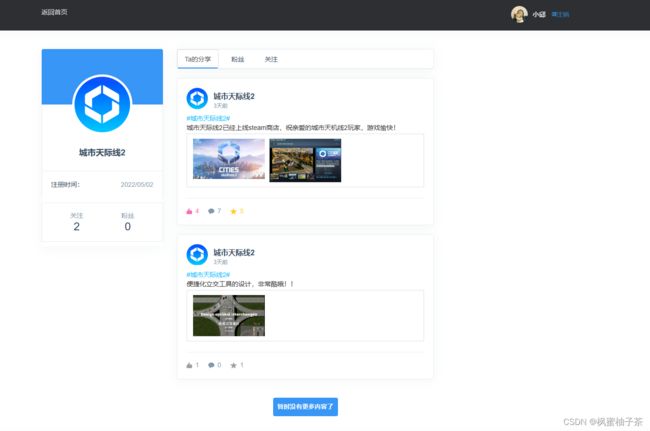Viewport: 650px width, 431px height.
Task: Switch to the 粉丝 tab
Action: 238,59
